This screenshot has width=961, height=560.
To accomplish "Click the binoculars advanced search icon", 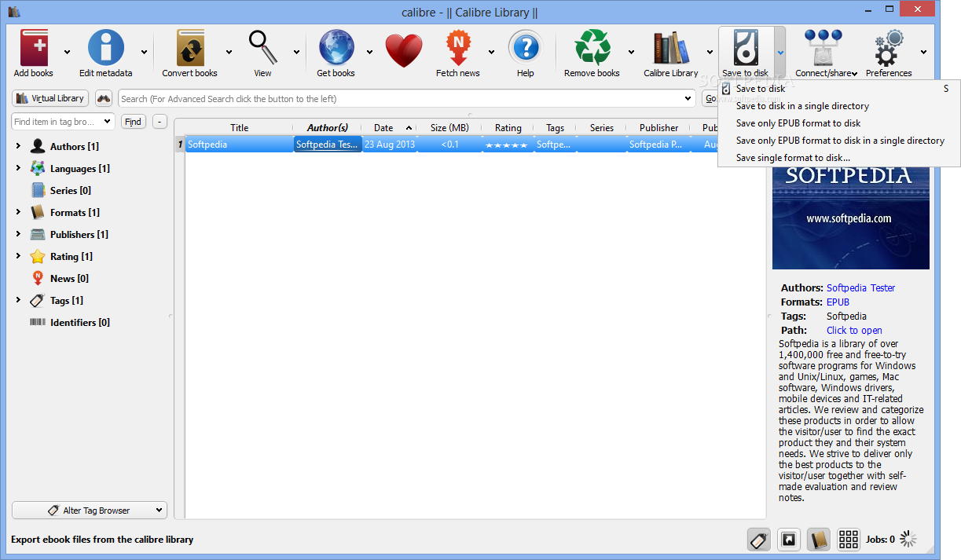I will point(104,99).
